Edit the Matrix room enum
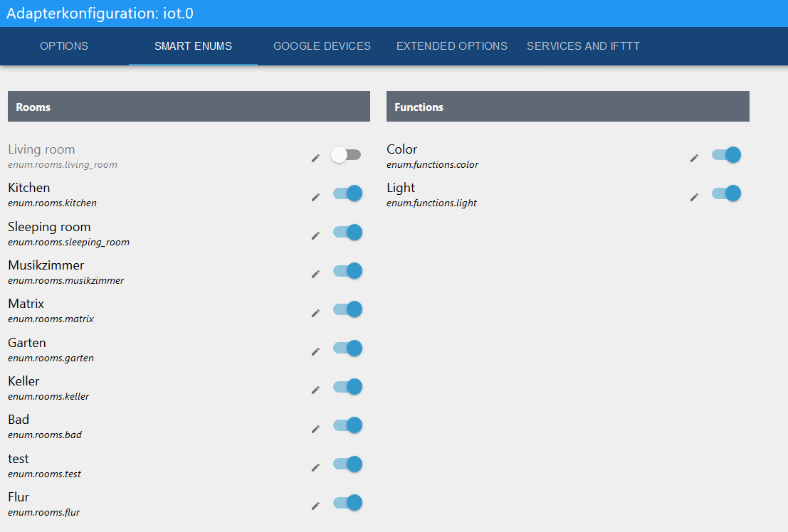The image size is (788, 532). click(x=315, y=313)
